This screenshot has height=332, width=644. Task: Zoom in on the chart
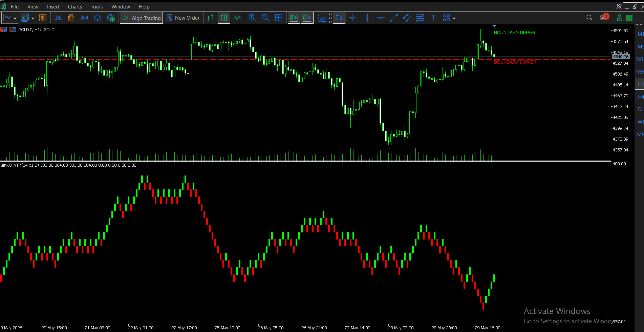point(252,18)
